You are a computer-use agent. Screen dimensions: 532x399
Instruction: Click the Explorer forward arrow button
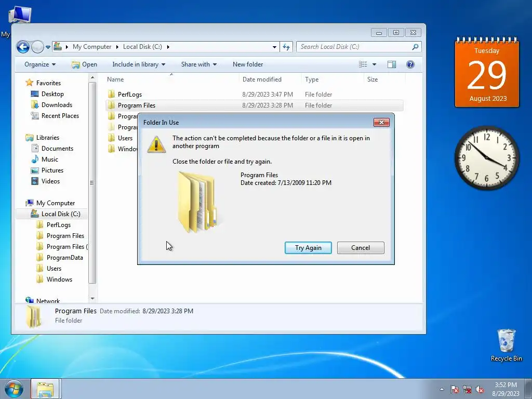tap(37, 47)
